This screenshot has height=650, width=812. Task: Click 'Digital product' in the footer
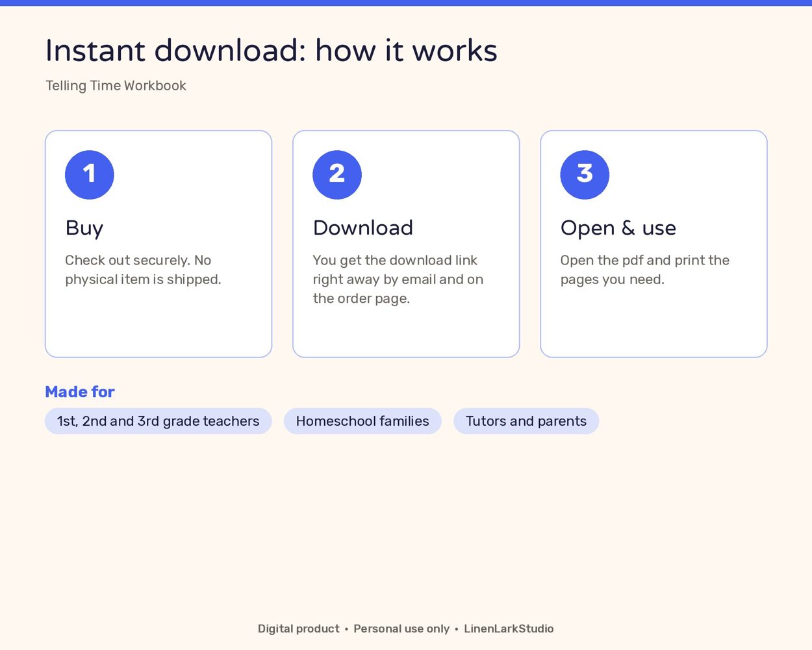click(299, 629)
